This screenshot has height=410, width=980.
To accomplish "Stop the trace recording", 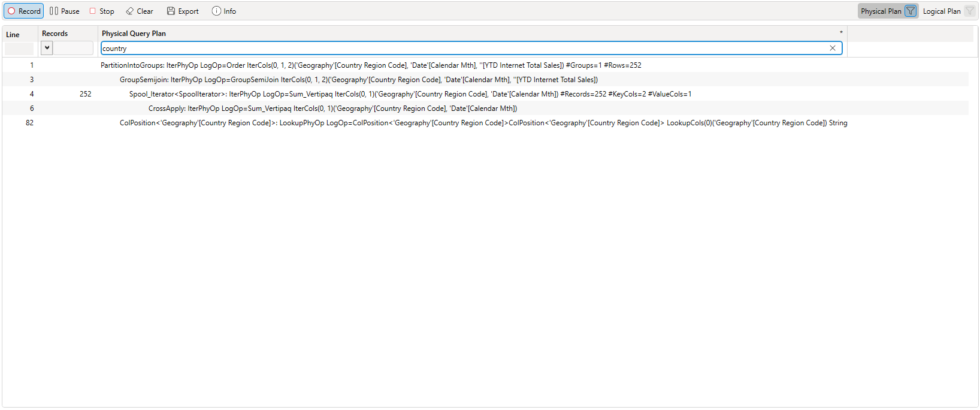I will [102, 11].
